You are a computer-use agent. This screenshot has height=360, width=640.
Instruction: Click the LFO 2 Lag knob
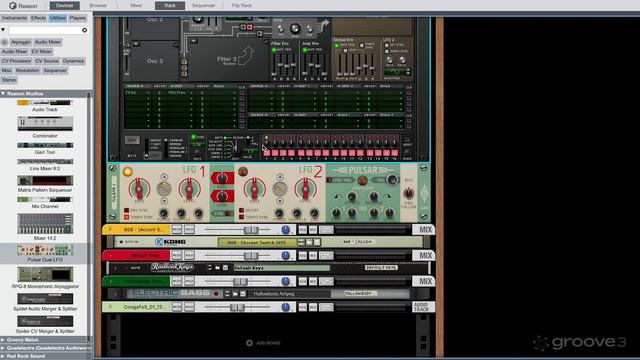coord(314,213)
